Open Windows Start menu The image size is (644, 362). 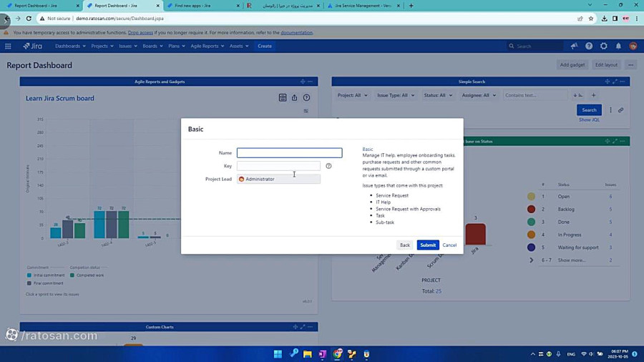(x=278, y=354)
